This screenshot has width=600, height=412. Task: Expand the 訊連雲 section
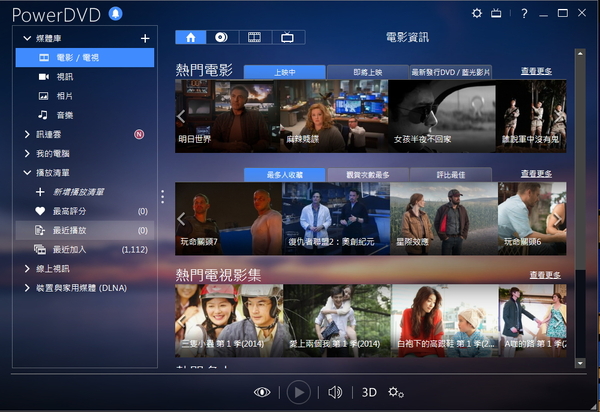[x=27, y=134]
